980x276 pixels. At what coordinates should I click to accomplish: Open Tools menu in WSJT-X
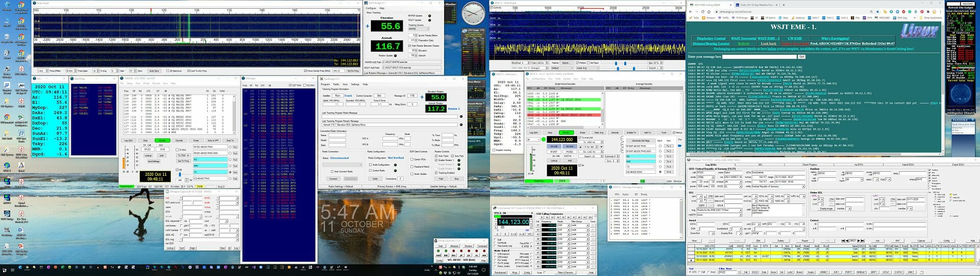pyautogui.click(x=583, y=79)
